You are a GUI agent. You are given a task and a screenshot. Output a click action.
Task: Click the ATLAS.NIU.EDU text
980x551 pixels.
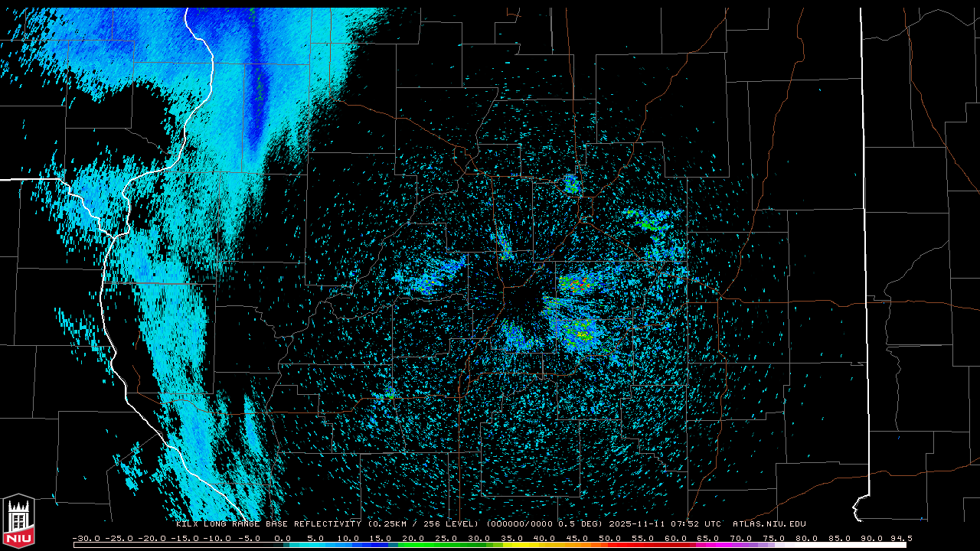tap(769, 524)
